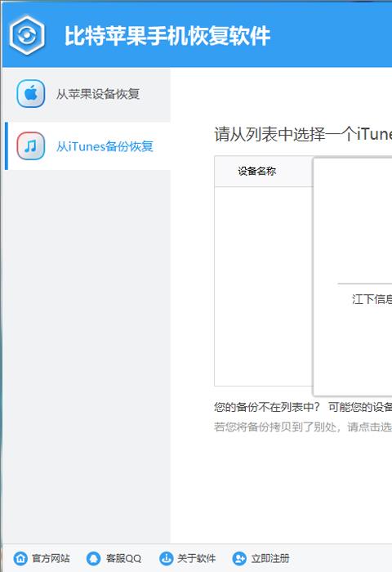Click the 立即注册 text link
The height and width of the screenshot is (572, 392).
coord(269,558)
